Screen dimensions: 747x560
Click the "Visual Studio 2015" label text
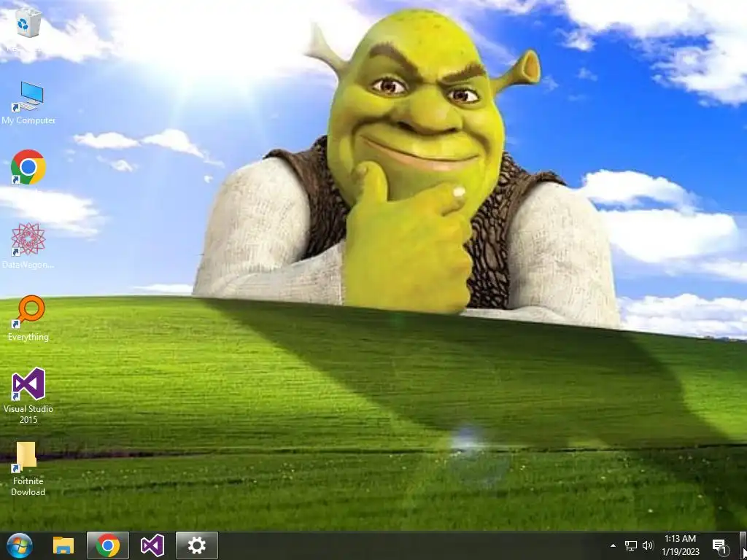pyautogui.click(x=28, y=414)
